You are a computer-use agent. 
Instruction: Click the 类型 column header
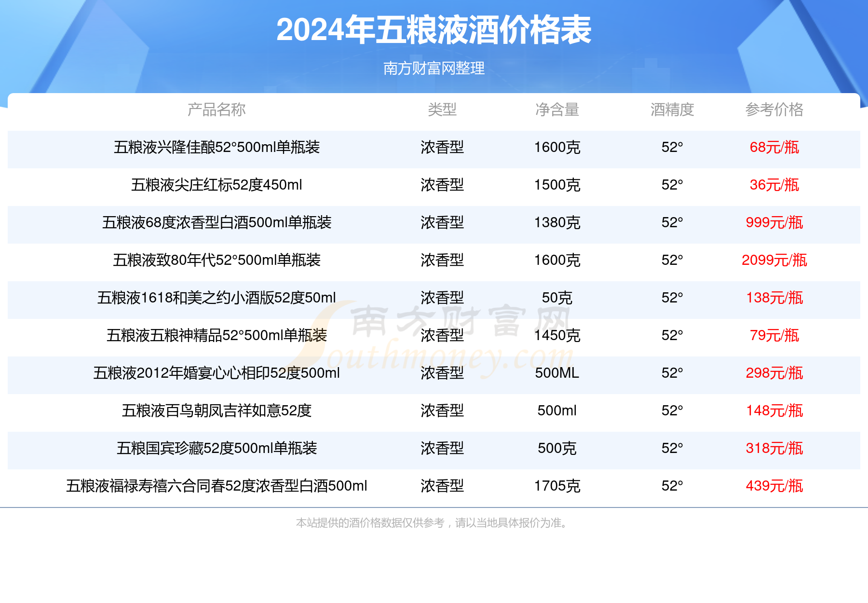(x=442, y=110)
